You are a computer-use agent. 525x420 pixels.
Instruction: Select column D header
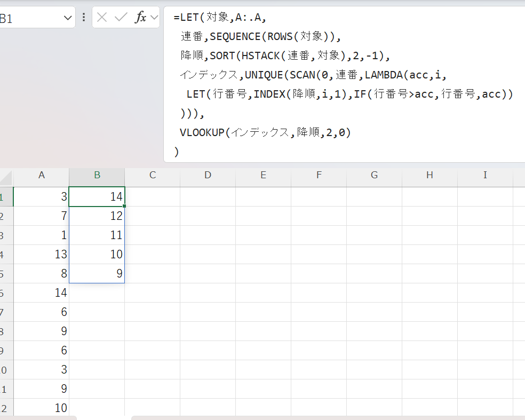click(208, 175)
